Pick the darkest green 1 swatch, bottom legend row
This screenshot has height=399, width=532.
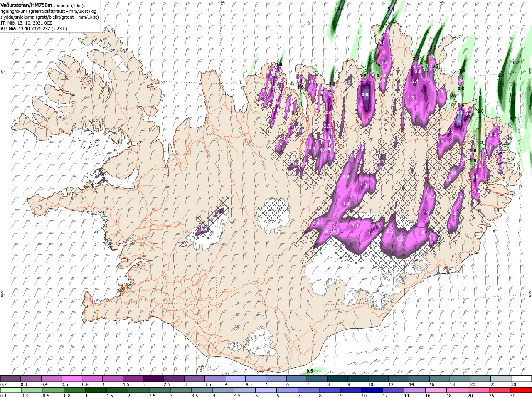tap(96, 390)
